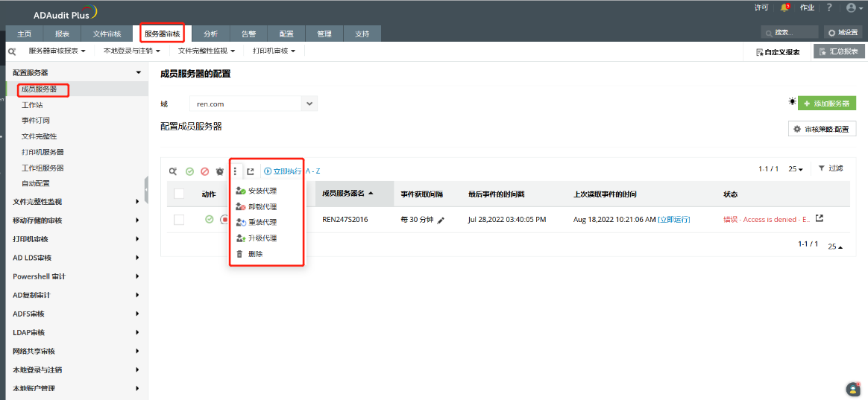
Task: Switch to the 报表 tab
Action: (62, 34)
